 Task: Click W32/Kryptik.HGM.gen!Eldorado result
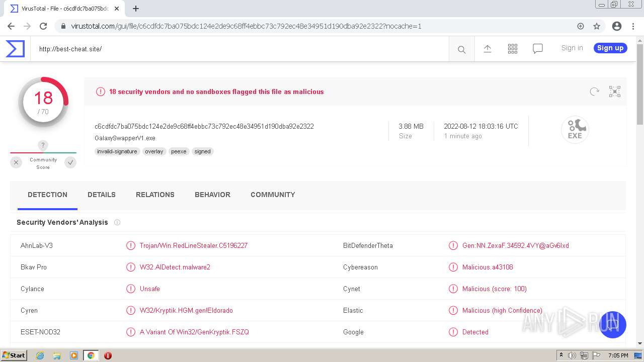[x=186, y=310]
